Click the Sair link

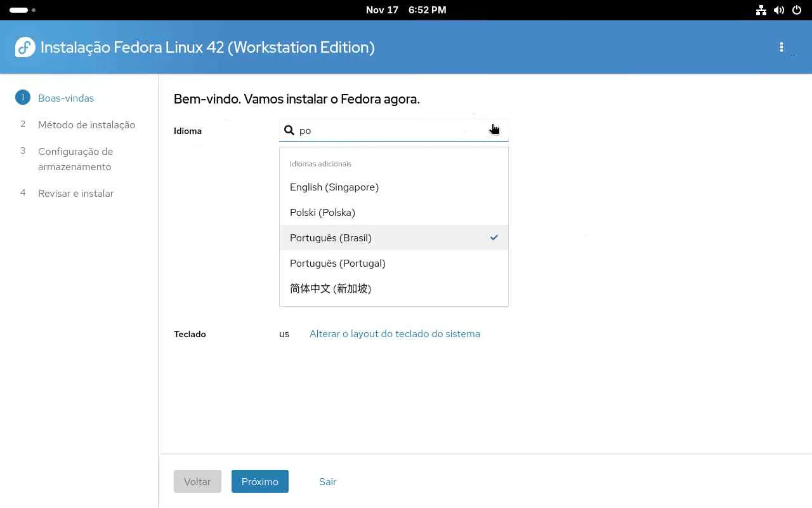point(327,482)
